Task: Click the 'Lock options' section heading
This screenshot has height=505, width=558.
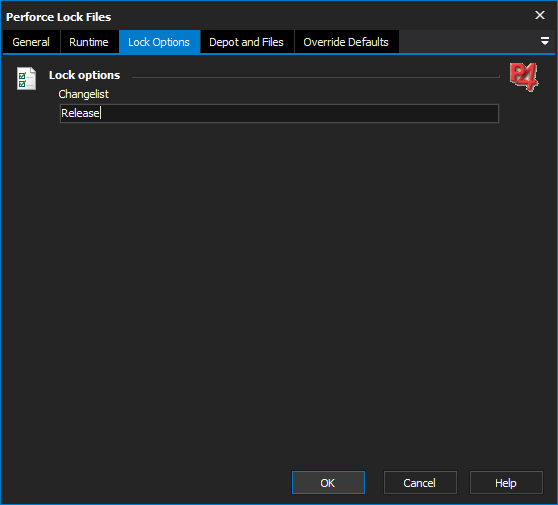Action: click(84, 75)
